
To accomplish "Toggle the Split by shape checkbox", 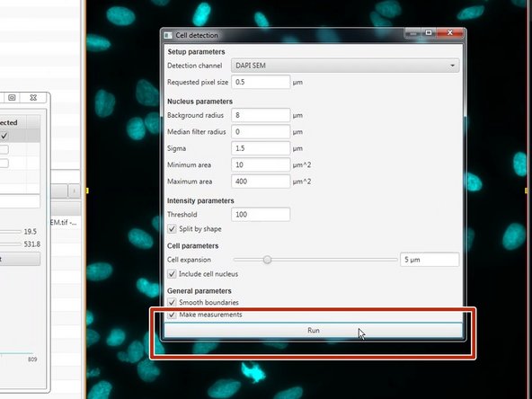I will (x=172, y=229).
